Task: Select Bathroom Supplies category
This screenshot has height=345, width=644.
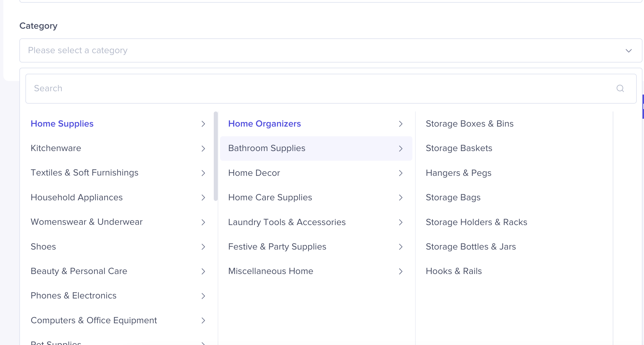Action: tap(267, 148)
